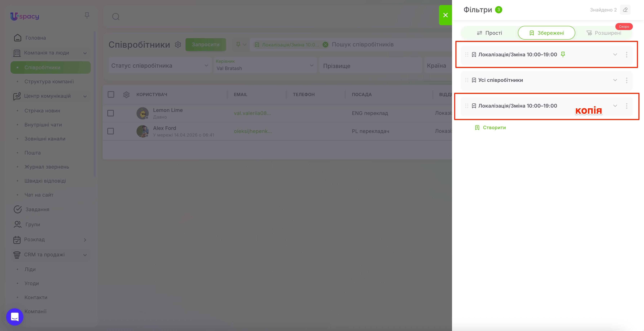Image resolution: width=644 pixels, height=331 pixels.
Task: Open three-dot menu for pinned Локалізація filter
Action: 627,55
